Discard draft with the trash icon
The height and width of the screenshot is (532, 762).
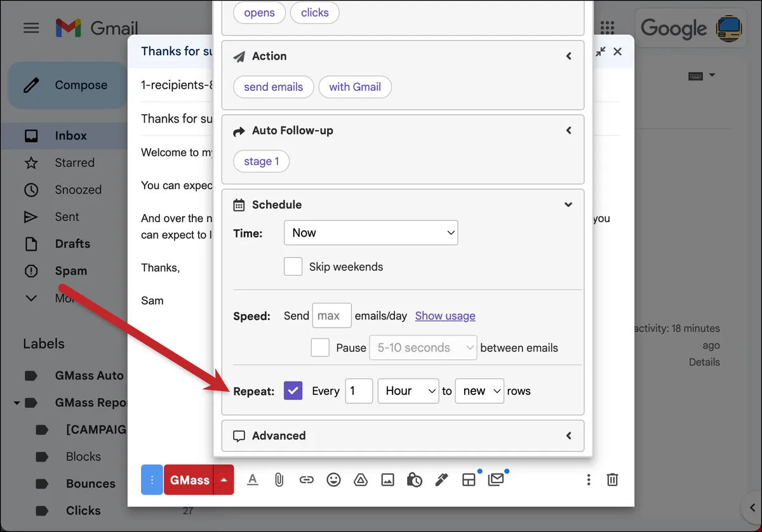click(612, 480)
